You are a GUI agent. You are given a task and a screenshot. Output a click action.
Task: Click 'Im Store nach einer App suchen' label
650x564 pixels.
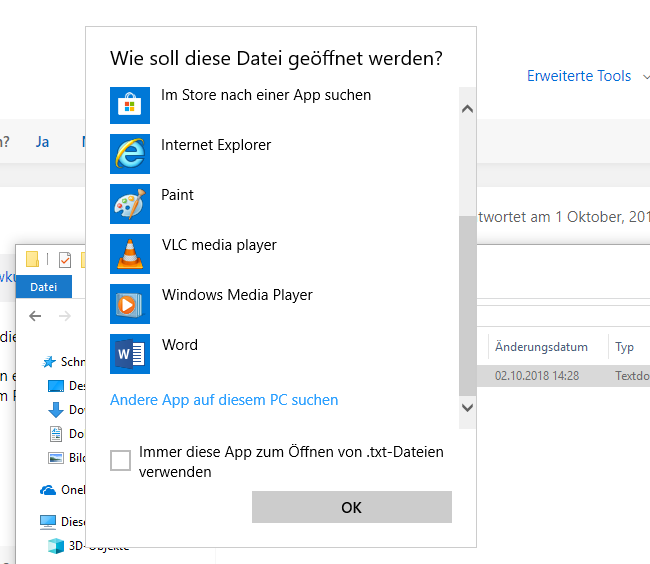[x=266, y=95]
